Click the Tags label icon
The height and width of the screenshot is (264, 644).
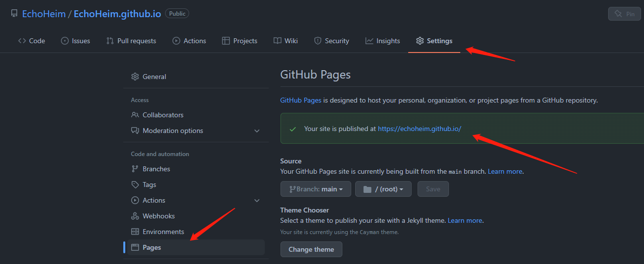pyautogui.click(x=135, y=185)
